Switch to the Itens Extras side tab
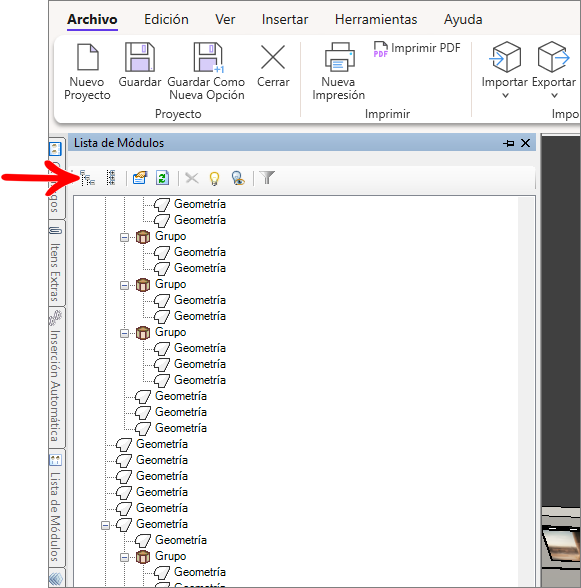581x588 pixels. [x=56, y=263]
